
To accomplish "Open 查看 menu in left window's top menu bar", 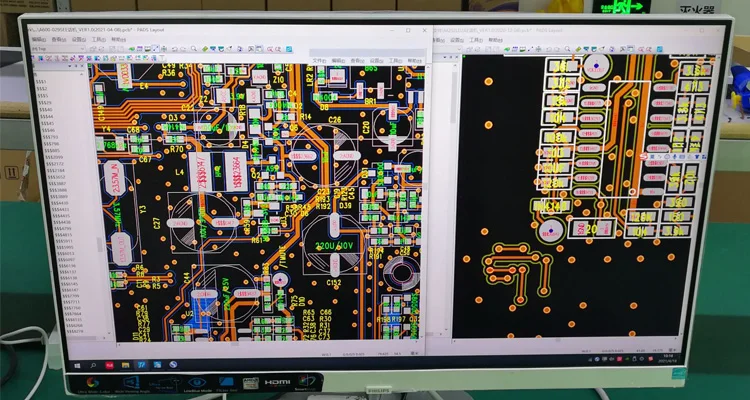I will pyautogui.click(x=59, y=40).
